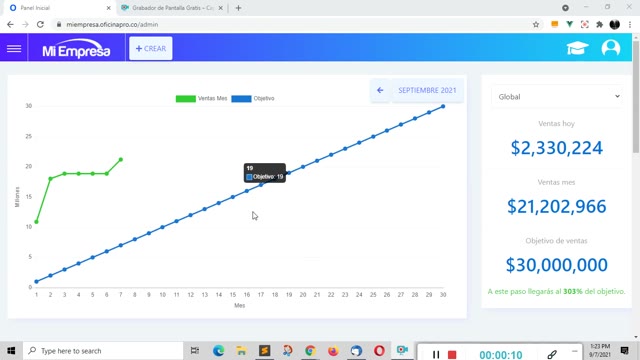Viewport: 640px width, 360px height.
Task: Click the red screen capture extension icon
Action: click(x=584, y=24)
